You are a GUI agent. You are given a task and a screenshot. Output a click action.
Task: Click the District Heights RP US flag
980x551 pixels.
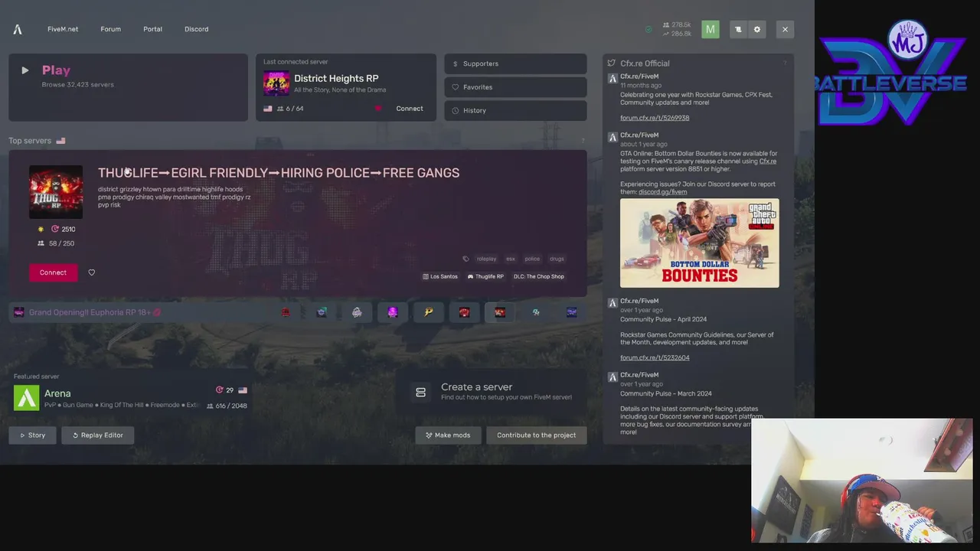(268, 109)
